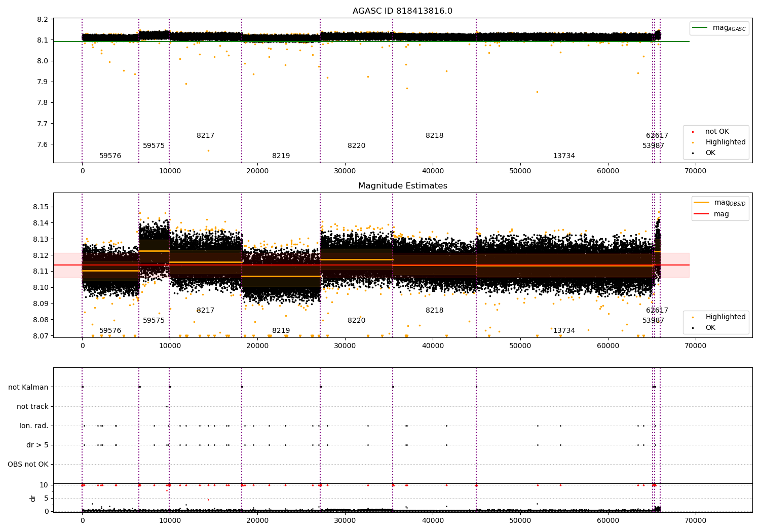Click 'Highlighted' legend entry in Magnitude Estimates plot
Viewport: 760px width, 532px height.
[719, 317]
